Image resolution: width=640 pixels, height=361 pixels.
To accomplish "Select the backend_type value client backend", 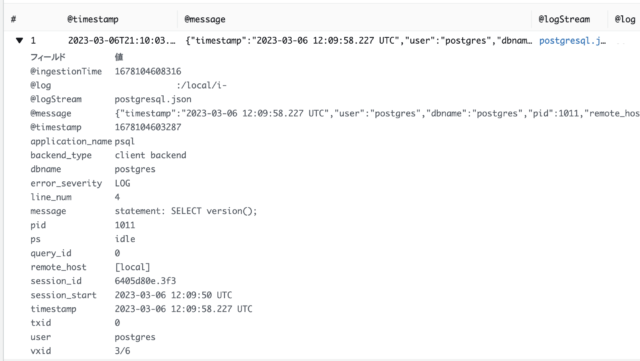I will [x=150, y=155].
